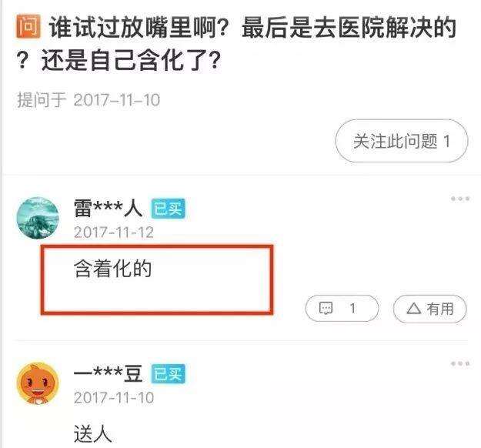Click the answer text 含着化的

pos(112,269)
